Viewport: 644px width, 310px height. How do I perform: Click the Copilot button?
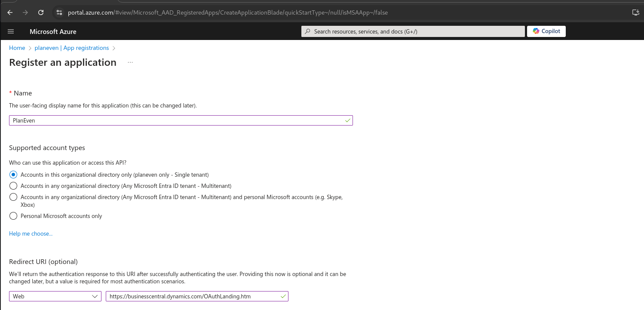[x=546, y=31]
